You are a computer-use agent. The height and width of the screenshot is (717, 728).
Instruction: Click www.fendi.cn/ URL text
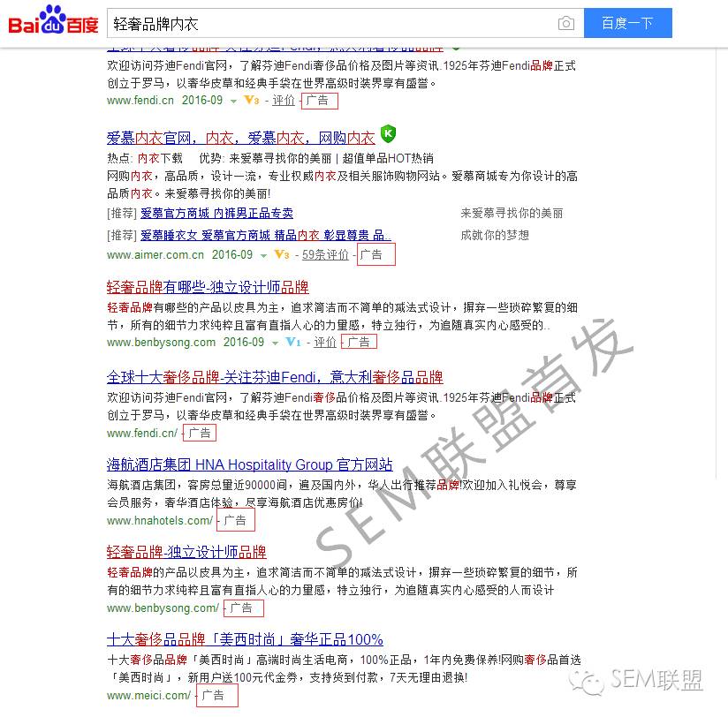point(142,433)
